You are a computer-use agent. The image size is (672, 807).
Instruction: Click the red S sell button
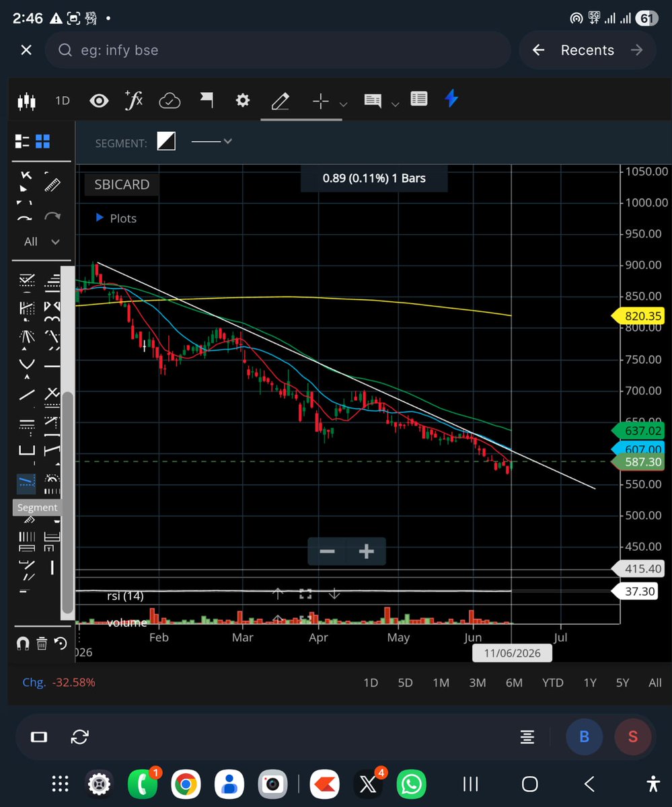(x=633, y=736)
